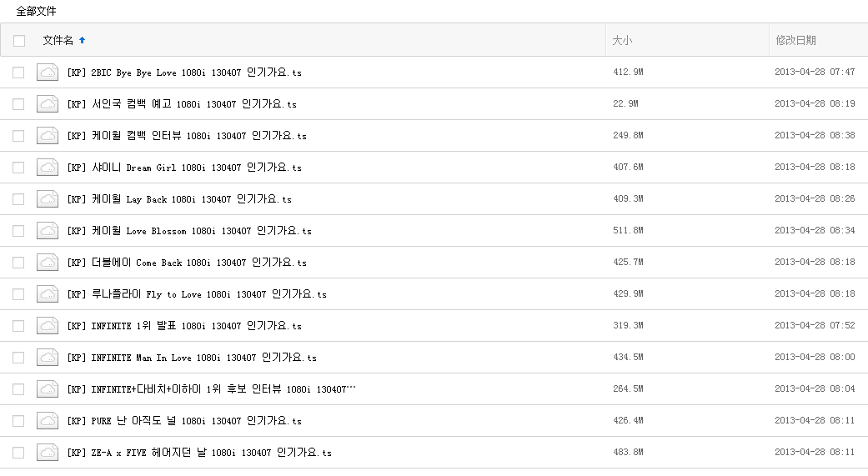Click file icon for 루나플라이 Fly to Love
Screen dimensions: 868x476
tap(47, 294)
